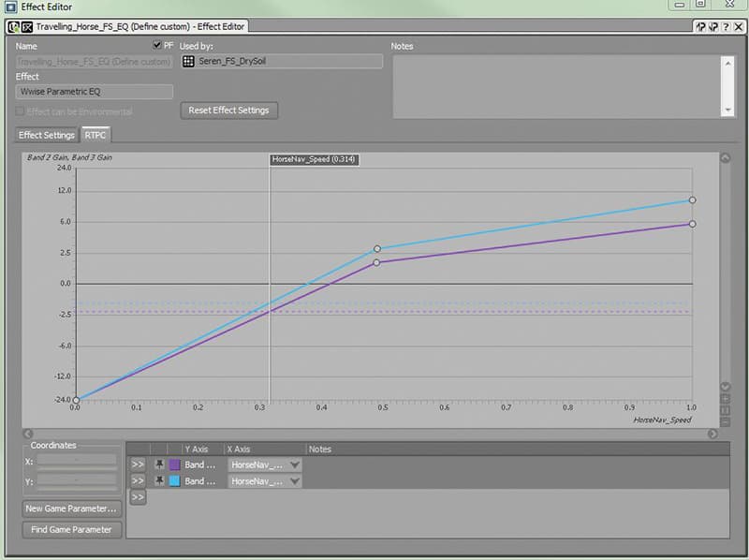This screenshot has width=749, height=560.
Task: Click the Reset Effect Settings button
Action: point(228,111)
